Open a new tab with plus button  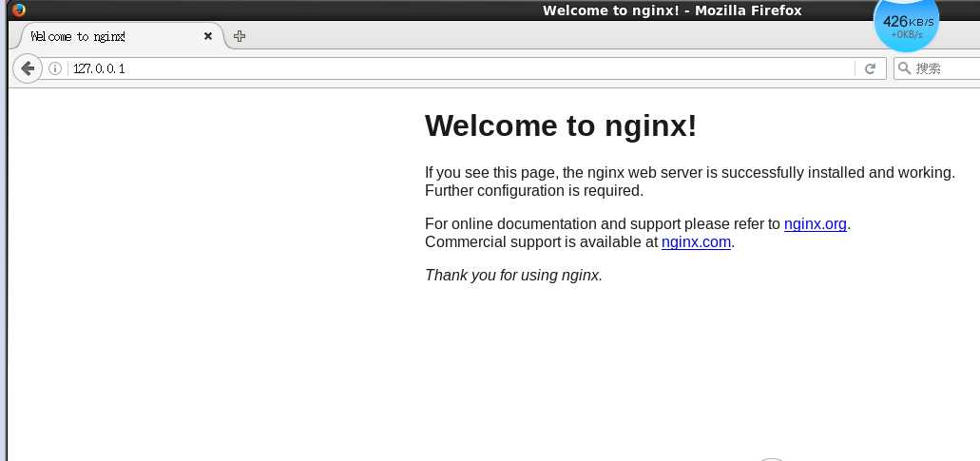240,36
